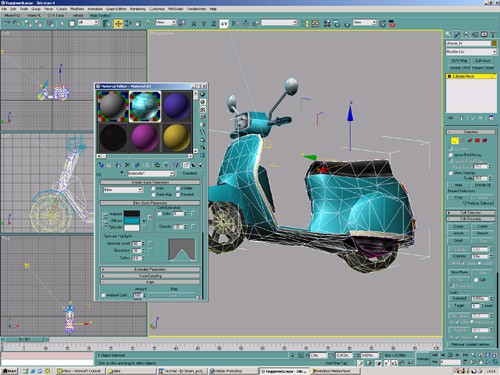Open the Graph Editors menu
Image resolution: width=500 pixels, height=375 pixels.
[x=116, y=9]
